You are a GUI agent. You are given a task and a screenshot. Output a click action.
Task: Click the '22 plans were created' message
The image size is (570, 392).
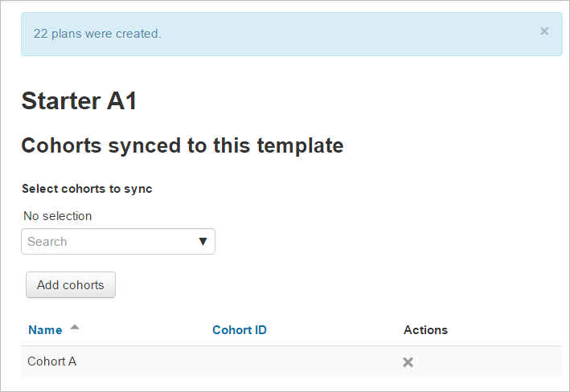coord(97,34)
